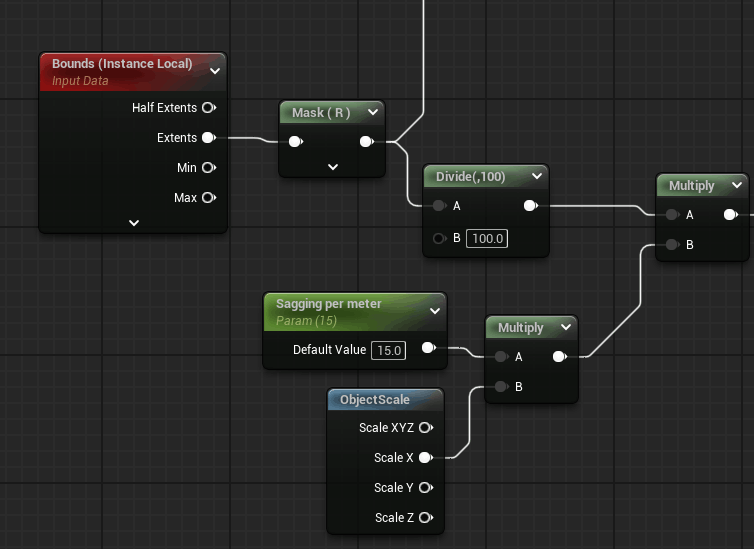
Task: Collapse the Mask (R) node header chevron
Action: point(373,112)
